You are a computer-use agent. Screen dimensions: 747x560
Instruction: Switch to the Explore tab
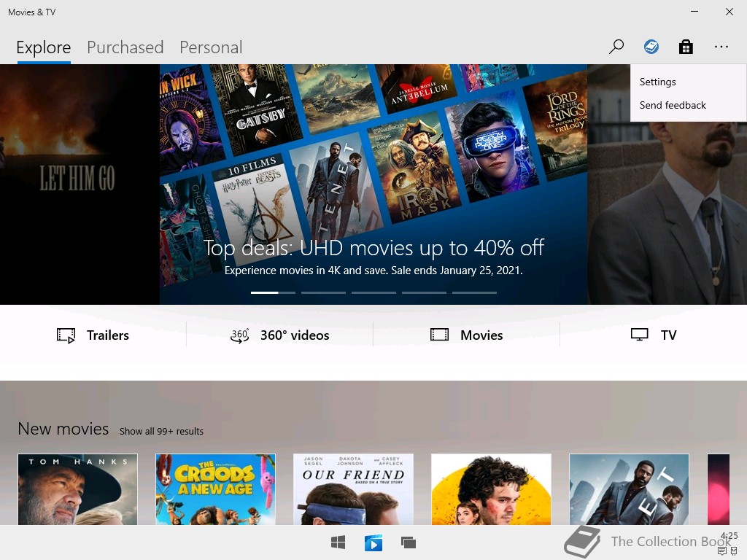coord(43,47)
